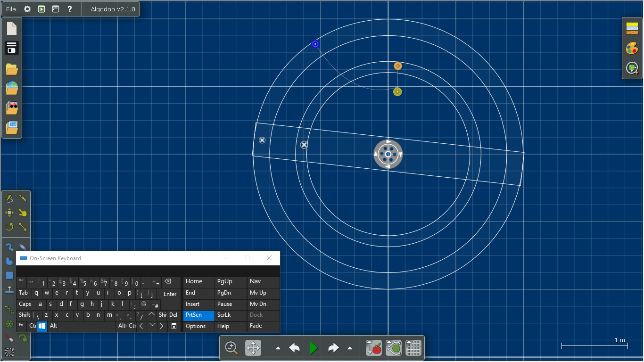Image resolution: width=644 pixels, height=362 pixels.
Task: Toggle air friction button
Action: [394, 348]
